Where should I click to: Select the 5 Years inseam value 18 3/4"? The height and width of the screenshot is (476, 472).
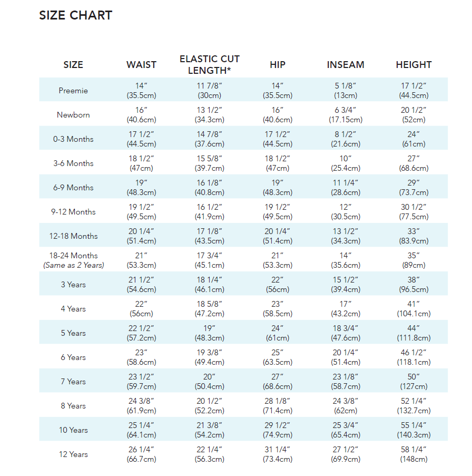click(x=346, y=328)
